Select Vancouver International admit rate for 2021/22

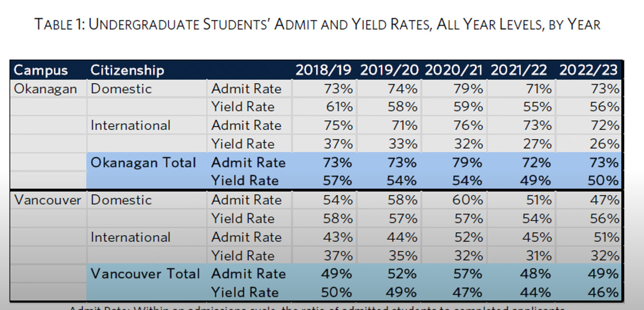pos(537,237)
